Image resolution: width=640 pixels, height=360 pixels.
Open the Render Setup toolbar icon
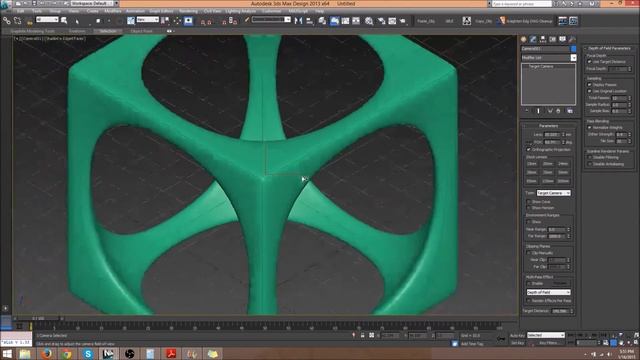tap(381, 21)
